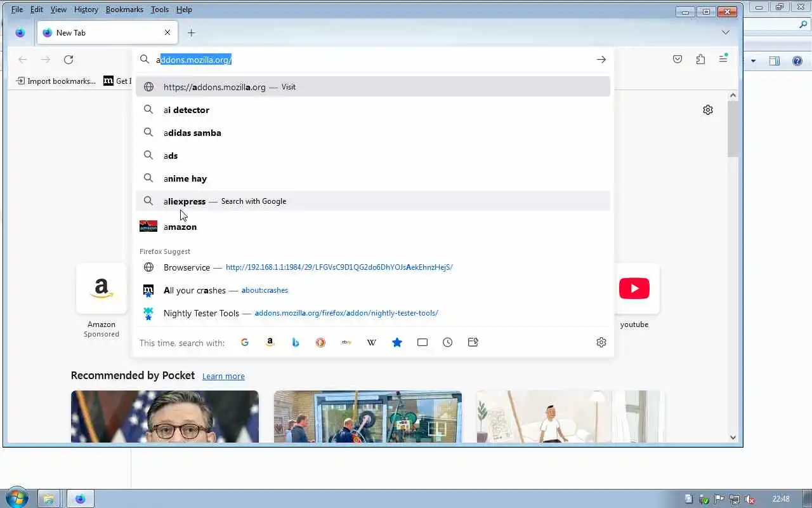Open the Help menu
The height and width of the screenshot is (508, 812).
(184, 10)
